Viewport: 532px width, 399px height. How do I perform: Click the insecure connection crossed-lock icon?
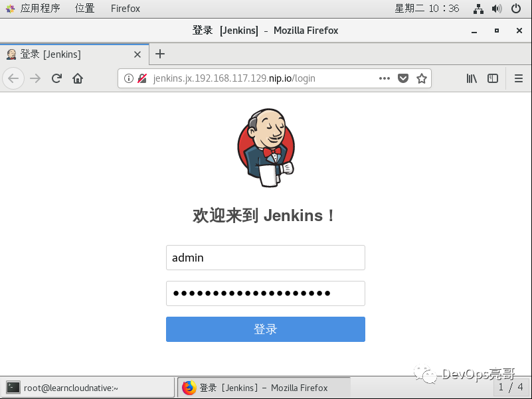tap(142, 78)
